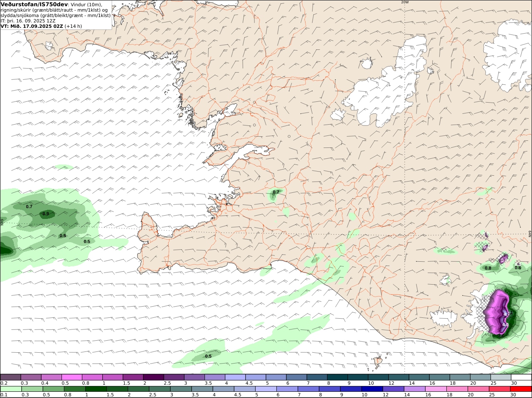The height and width of the screenshot is (398, 532).
Task: Click the '4.0' label in the purple snow area
Action: (x=505, y=325)
